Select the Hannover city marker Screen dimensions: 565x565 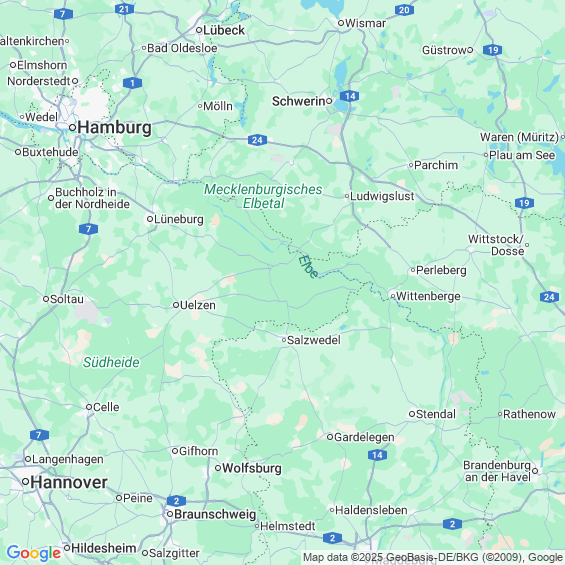click(x=25, y=481)
